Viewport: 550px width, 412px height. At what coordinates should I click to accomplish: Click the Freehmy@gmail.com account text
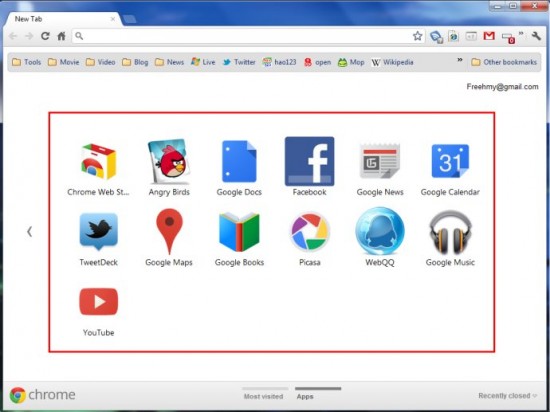coord(502,87)
